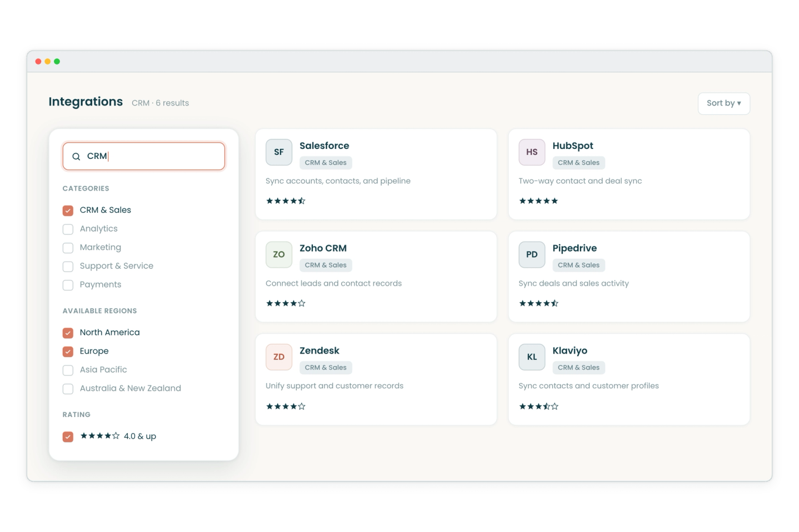
Task: Open the Zoho CRM integration title
Action: click(x=323, y=248)
